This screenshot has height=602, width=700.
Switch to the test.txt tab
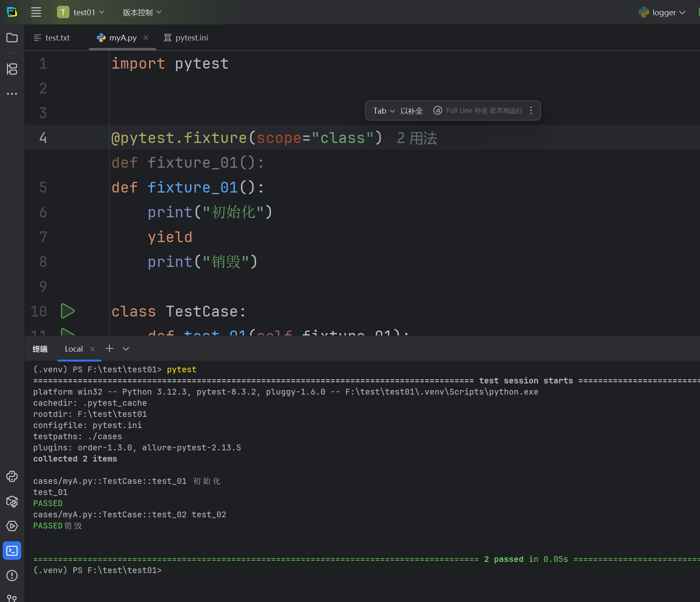(x=52, y=38)
